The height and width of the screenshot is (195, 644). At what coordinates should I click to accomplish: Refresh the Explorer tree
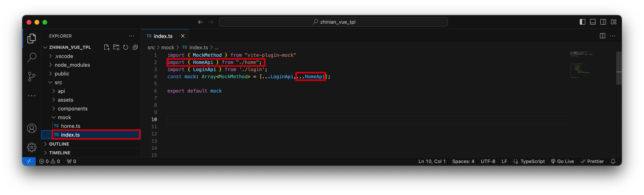126,47
